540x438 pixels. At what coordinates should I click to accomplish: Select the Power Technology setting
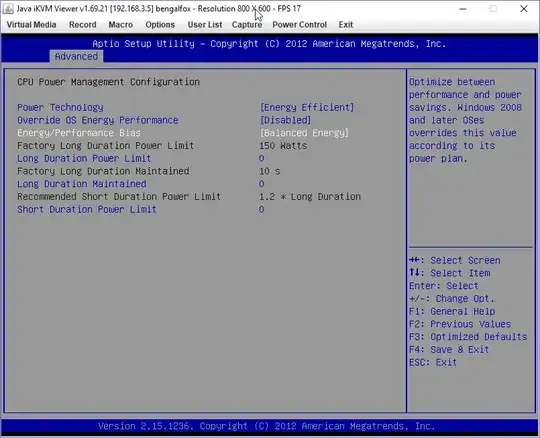pyautogui.click(x=60, y=107)
